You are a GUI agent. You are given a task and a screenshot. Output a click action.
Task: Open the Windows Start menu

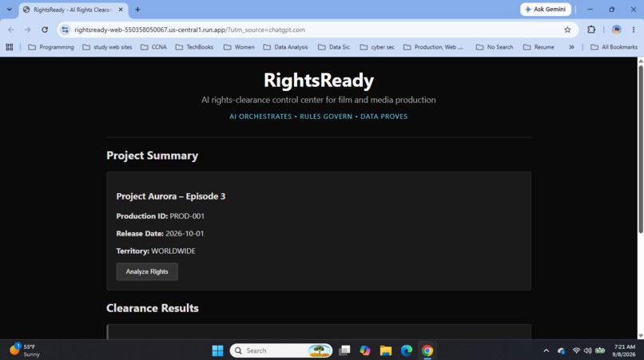click(x=217, y=350)
